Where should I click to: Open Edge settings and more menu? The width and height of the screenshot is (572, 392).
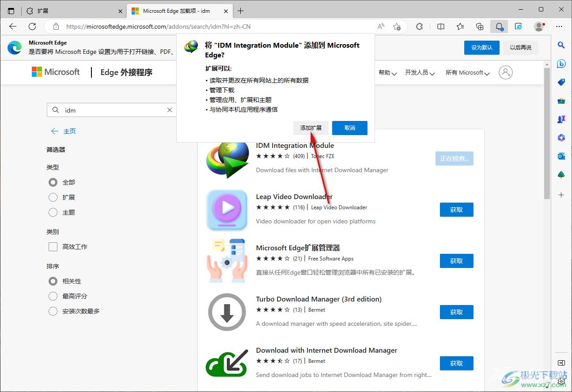click(560, 26)
